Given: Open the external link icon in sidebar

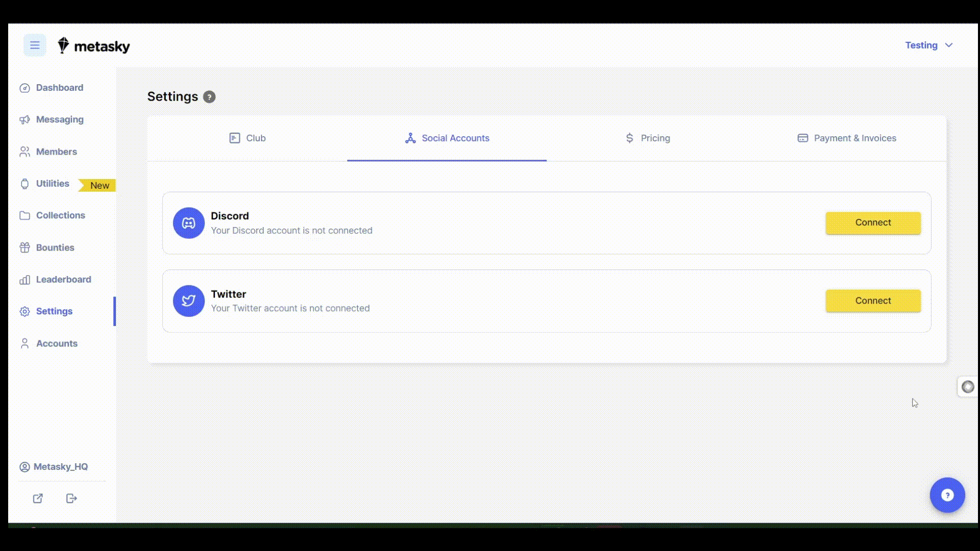Looking at the screenshot, I should [x=38, y=498].
